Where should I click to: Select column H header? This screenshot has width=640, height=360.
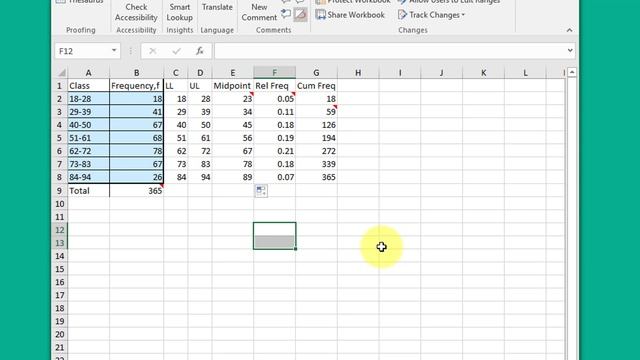[358, 73]
